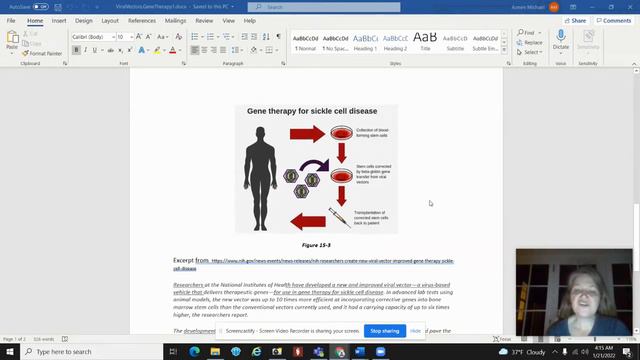The height and width of the screenshot is (360, 640).
Task: Open Microsoft Edge in taskbar
Action: point(194,351)
